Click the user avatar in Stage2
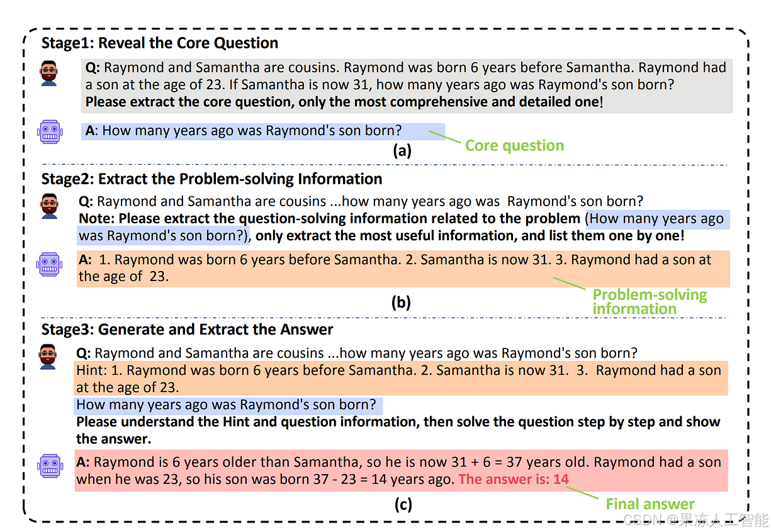The height and width of the screenshot is (532, 771). 49,206
